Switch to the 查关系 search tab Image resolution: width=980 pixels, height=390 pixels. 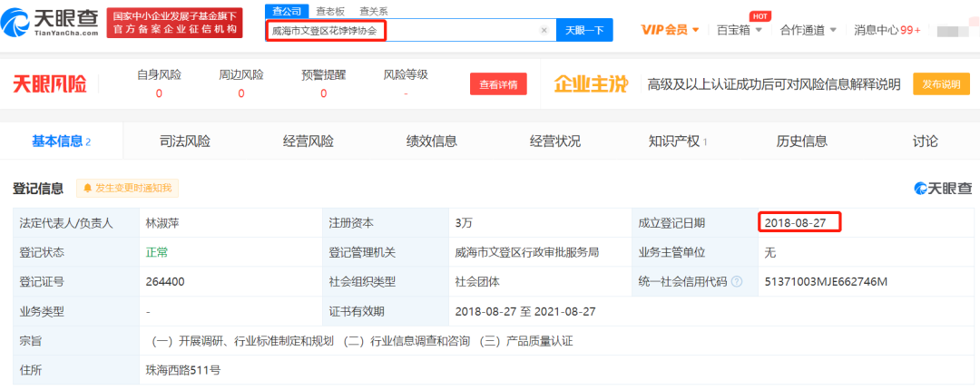(x=371, y=11)
